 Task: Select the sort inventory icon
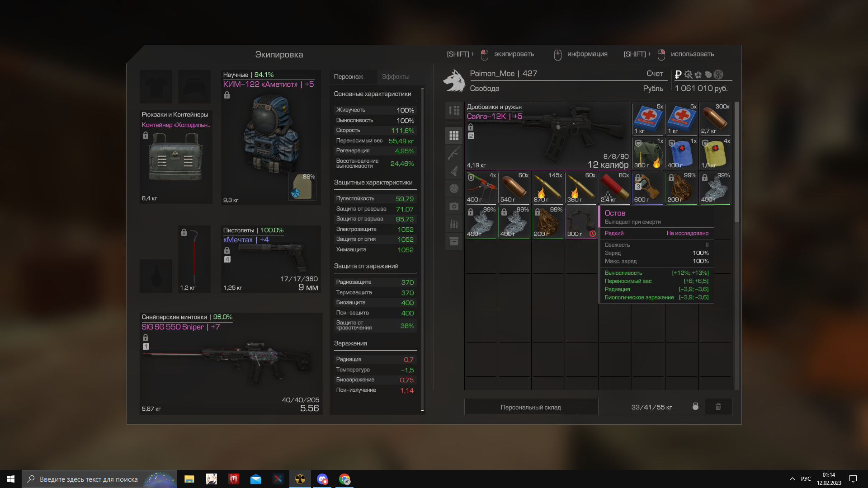point(454,110)
